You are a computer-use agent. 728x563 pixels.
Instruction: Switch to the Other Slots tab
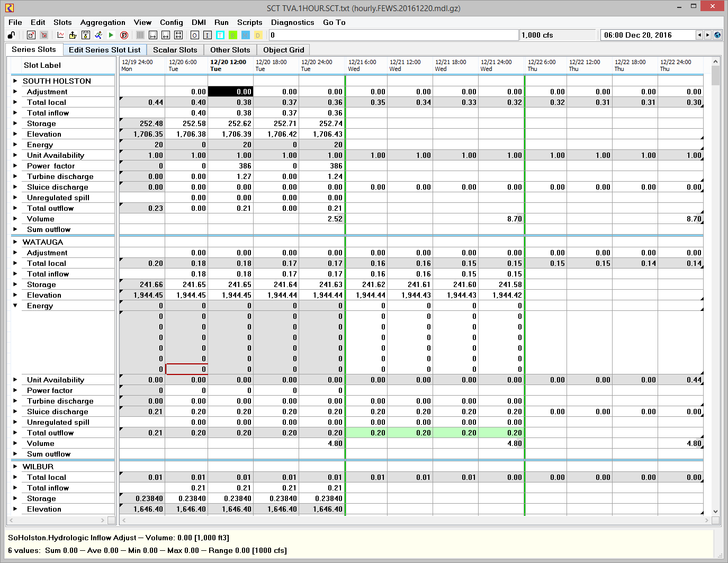pos(230,50)
